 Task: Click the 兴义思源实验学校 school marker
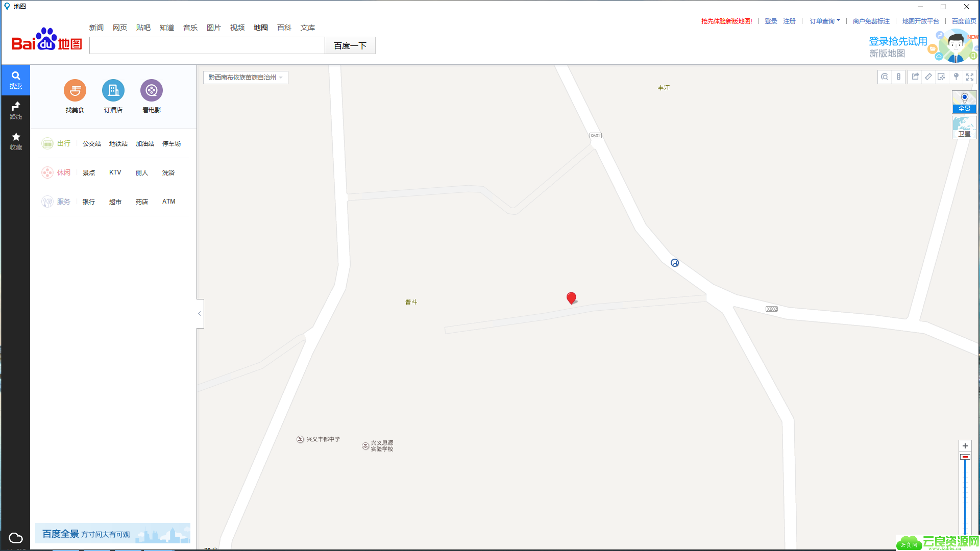point(365,446)
